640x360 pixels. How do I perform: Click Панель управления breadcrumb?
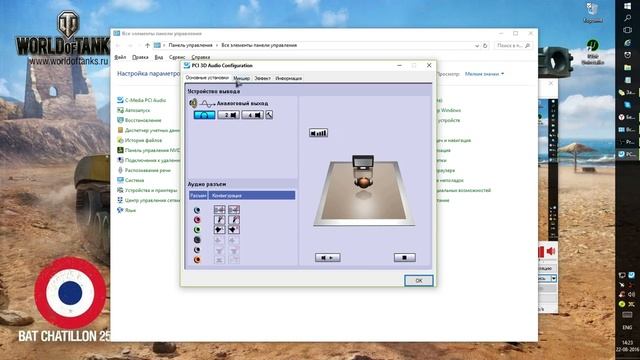click(x=191, y=45)
